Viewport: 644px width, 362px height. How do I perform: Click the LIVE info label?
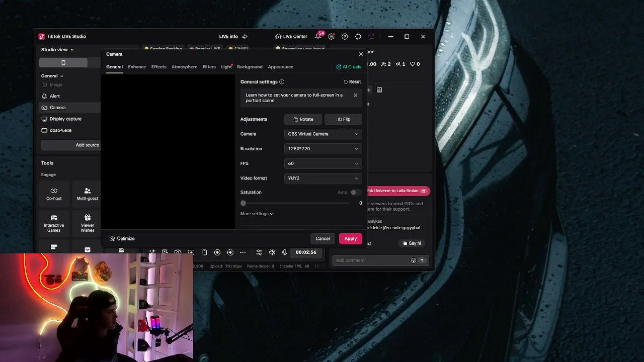[228, 36]
